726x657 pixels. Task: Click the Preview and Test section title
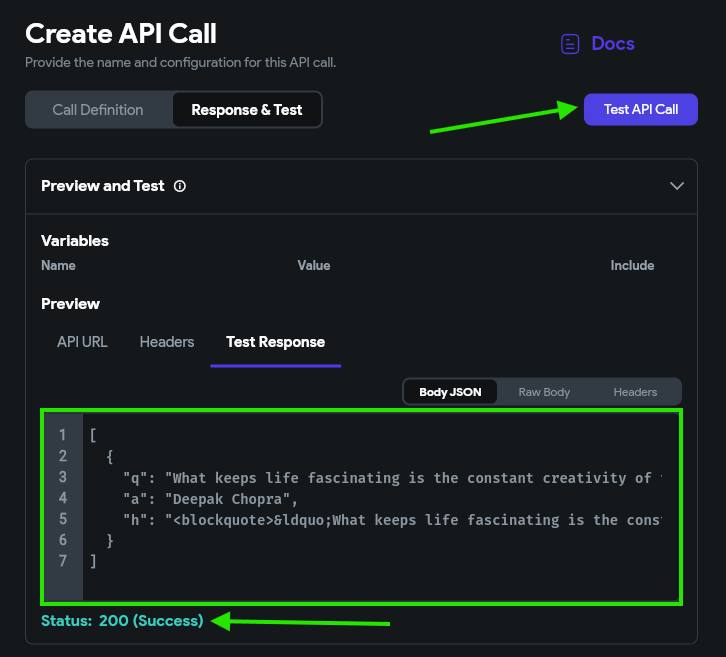click(x=103, y=186)
